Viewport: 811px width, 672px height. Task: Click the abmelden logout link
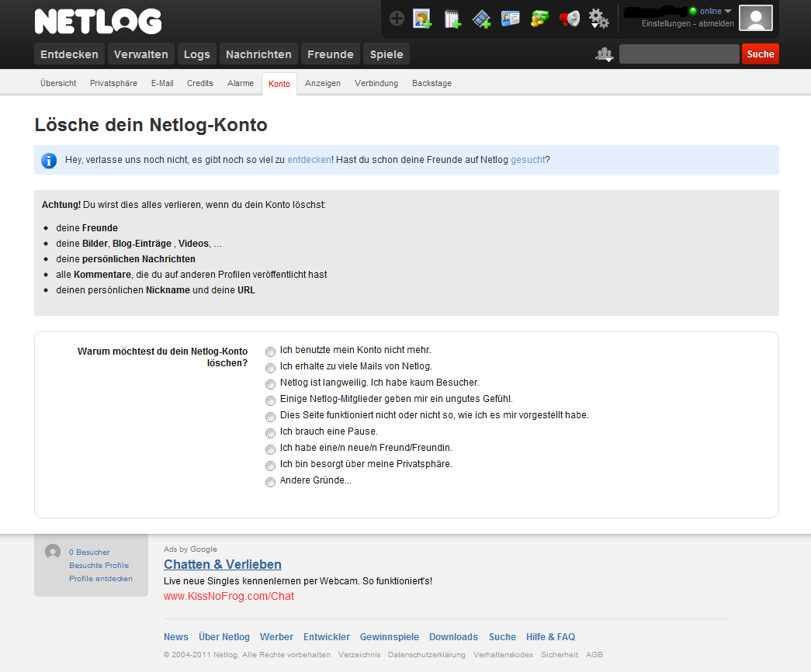pyautogui.click(x=716, y=23)
